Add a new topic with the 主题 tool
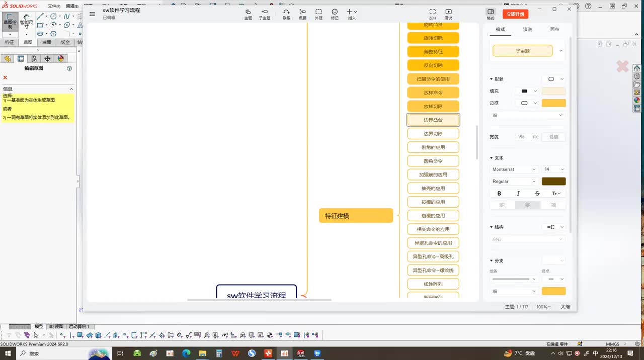Image resolution: width=644 pixels, height=360 pixels. point(248,14)
